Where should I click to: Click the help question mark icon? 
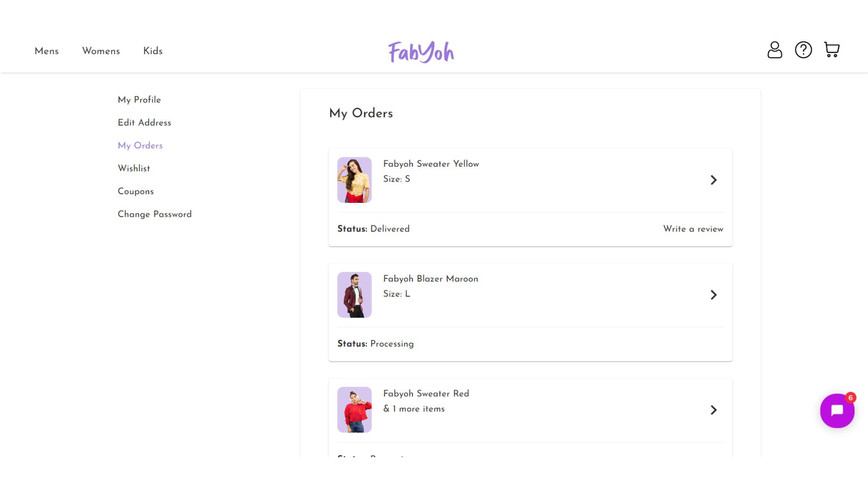803,50
